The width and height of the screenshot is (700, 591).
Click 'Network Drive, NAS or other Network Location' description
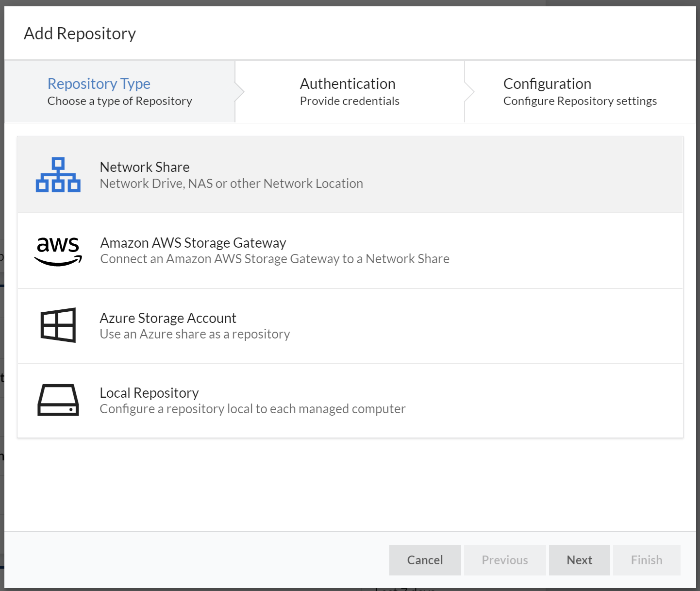[231, 184]
